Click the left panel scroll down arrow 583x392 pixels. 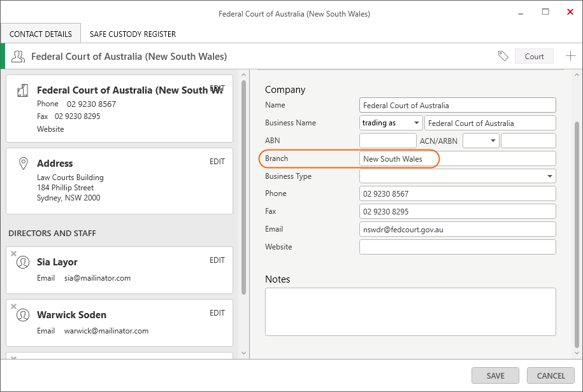click(x=243, y=353)
